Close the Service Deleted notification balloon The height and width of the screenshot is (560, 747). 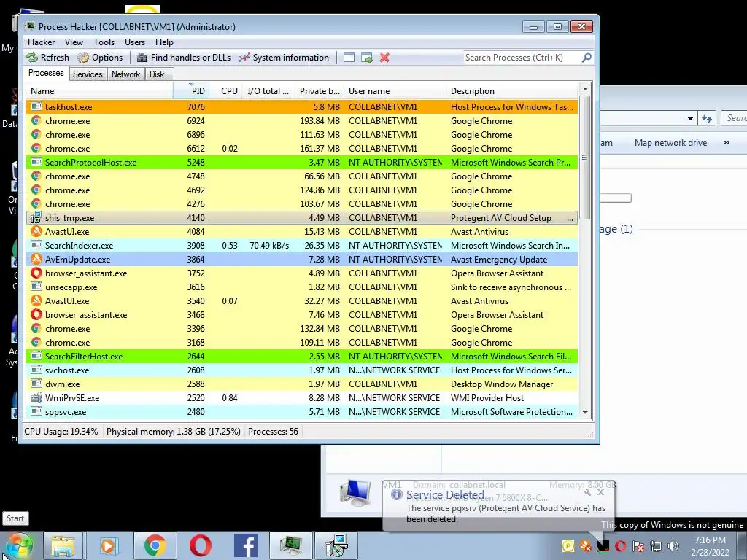tap(601, 492)
